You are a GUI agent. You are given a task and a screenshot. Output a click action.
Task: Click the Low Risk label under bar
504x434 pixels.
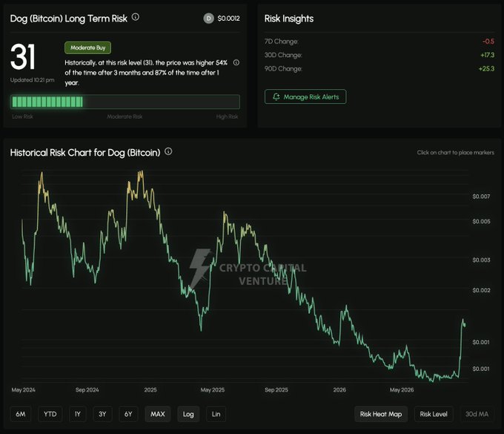click(x=22, y=116)
